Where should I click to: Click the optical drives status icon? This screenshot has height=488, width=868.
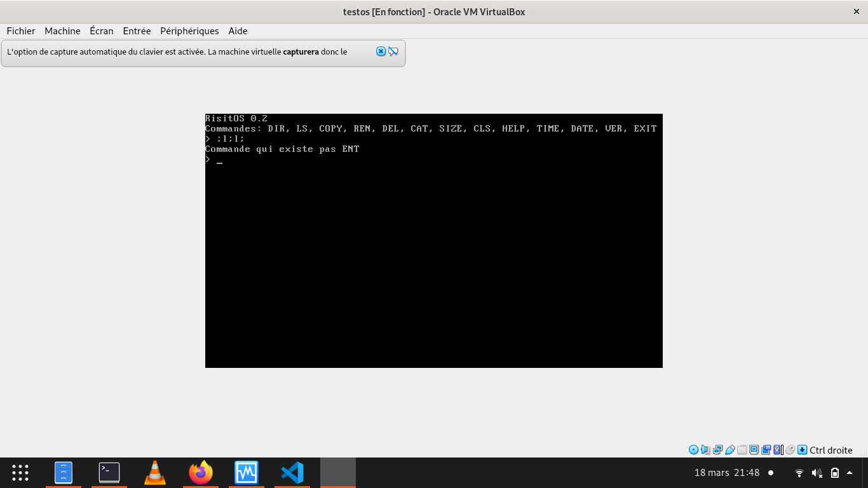click(x=694, y=450)
